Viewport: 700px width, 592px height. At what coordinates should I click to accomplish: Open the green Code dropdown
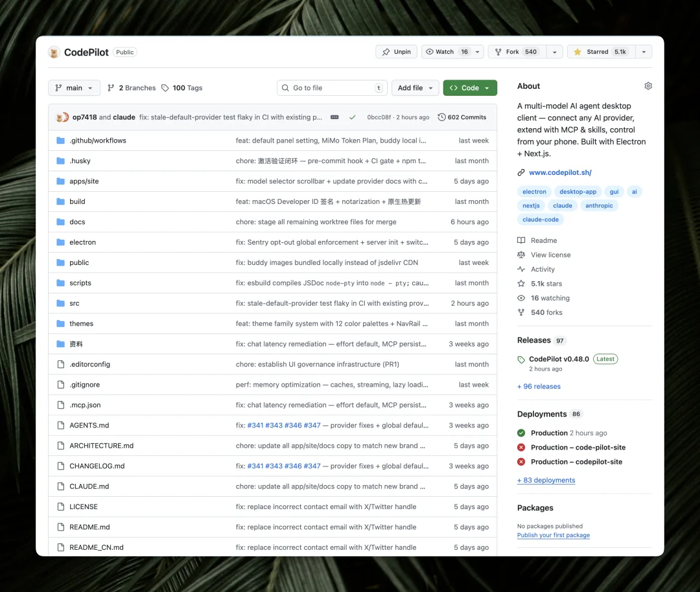pyautogui.click(x=468, y=87)
